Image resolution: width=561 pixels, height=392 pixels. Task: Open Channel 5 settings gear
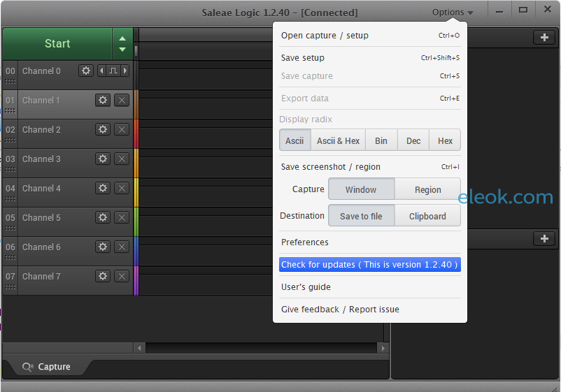103,217
